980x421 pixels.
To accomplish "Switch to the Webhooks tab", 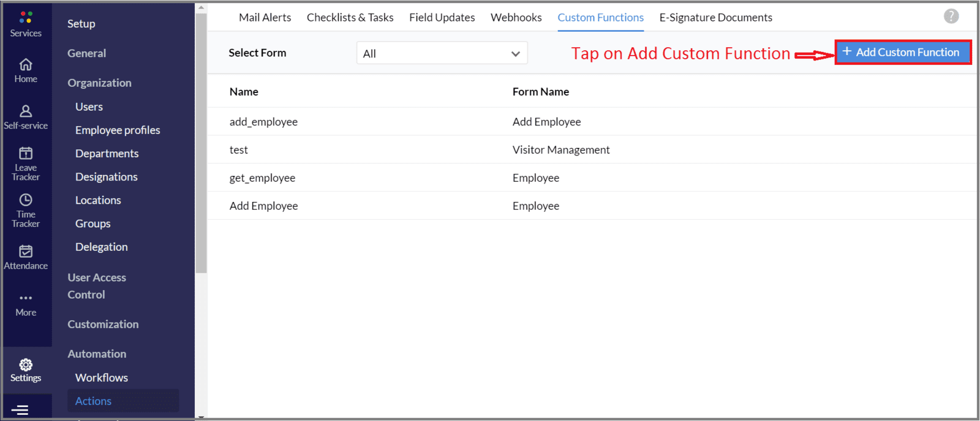I will (516, 17).
